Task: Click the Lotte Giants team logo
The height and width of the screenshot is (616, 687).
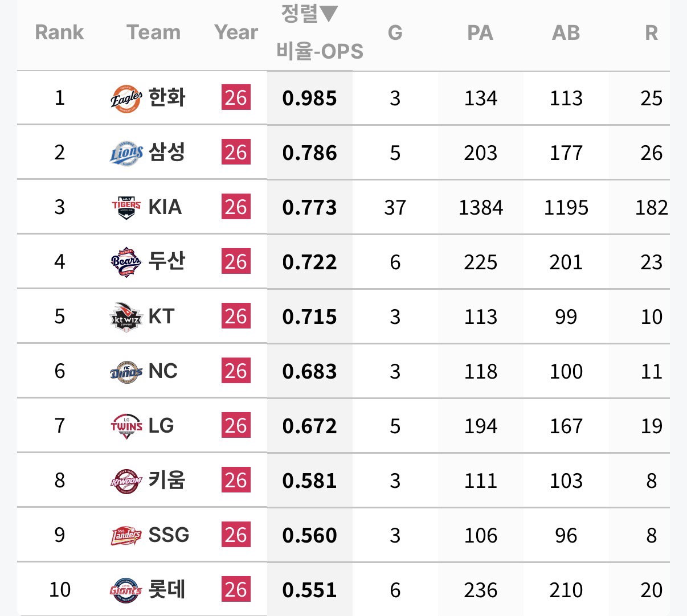Action: pos(126,590)
